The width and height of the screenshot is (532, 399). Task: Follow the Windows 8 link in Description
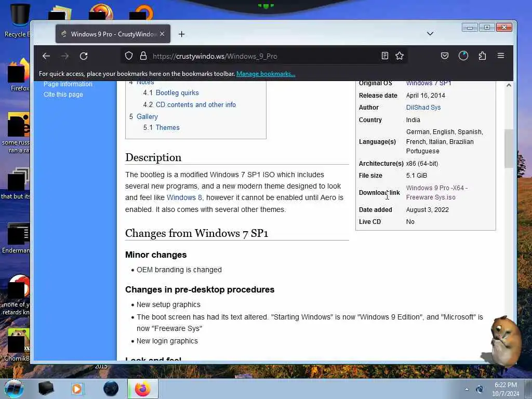184,197
